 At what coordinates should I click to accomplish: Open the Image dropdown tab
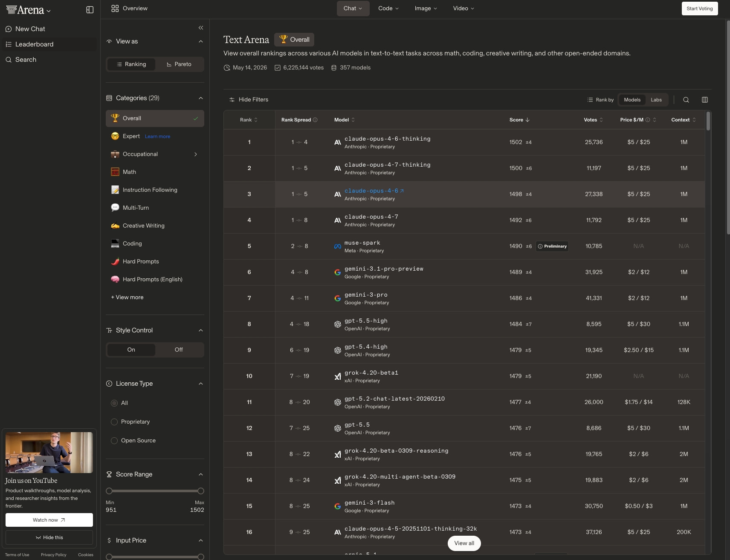pos(426,9)
